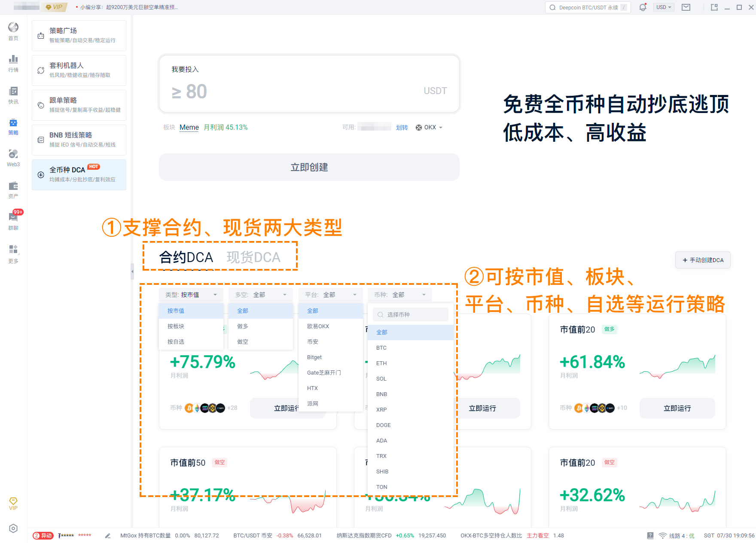Open the 更多 more sidebar icon

point(13,253)
